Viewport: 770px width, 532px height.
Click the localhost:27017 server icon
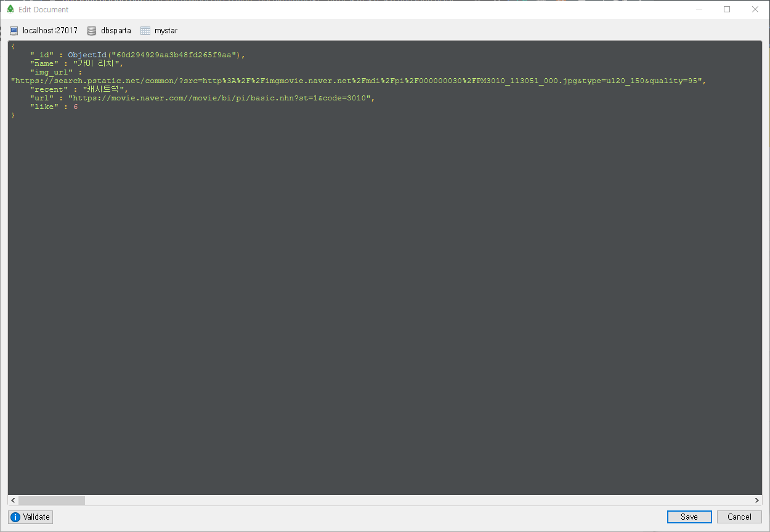[x=14, y=30]
